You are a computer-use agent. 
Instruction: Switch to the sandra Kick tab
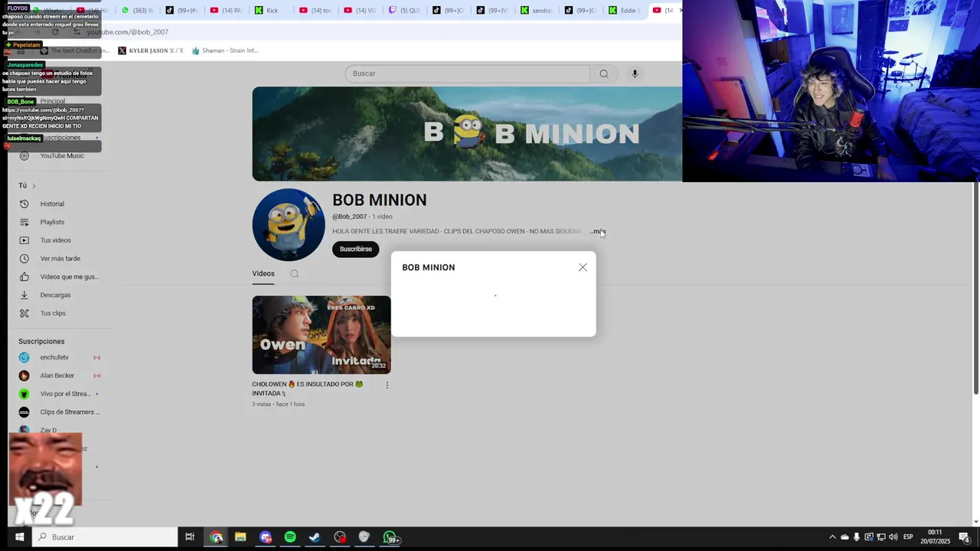537,10
